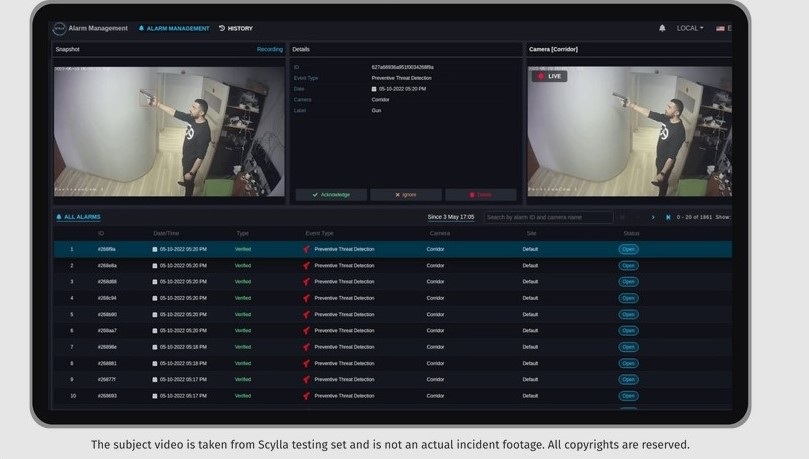
Task: Jump to last page of alarms
Action: (x=668, y=217)
